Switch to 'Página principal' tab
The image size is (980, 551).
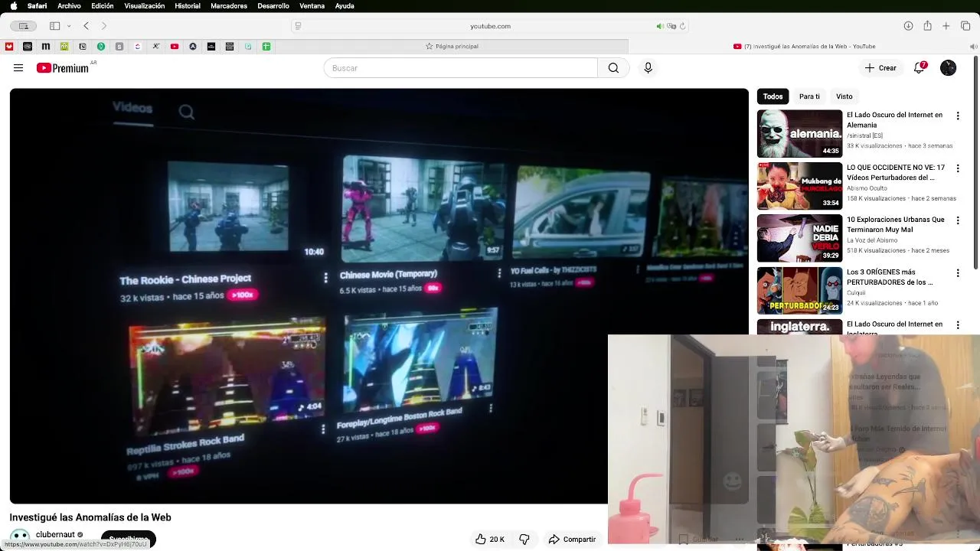[x=452, y=47]
